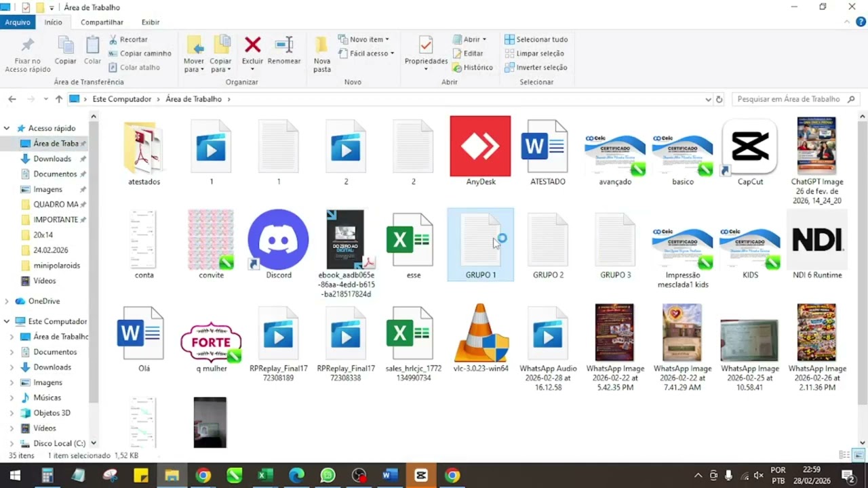Select the WhatsApp Audio file

[548, 333]
